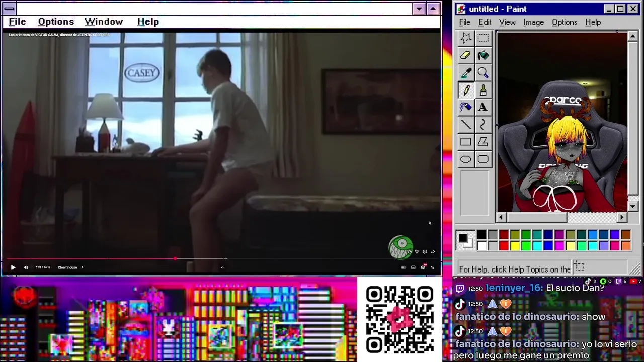Open video player settings gear

tap(423, 267)
